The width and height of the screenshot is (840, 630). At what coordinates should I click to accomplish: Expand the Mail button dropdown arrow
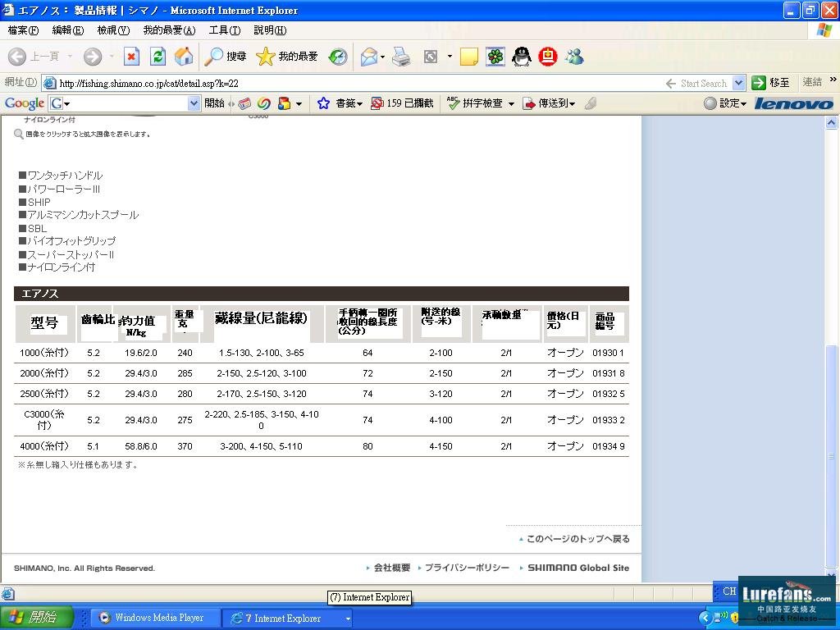[x=382, y=57]
